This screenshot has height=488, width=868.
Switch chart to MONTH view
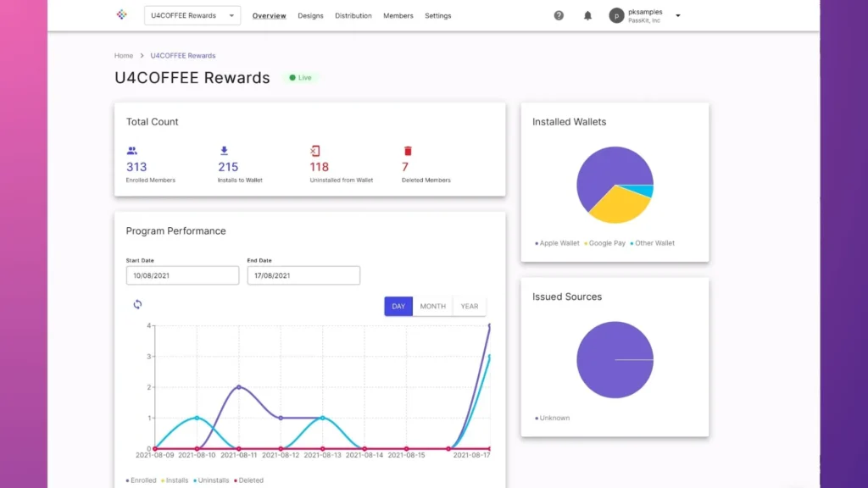[x=433, y=306]
